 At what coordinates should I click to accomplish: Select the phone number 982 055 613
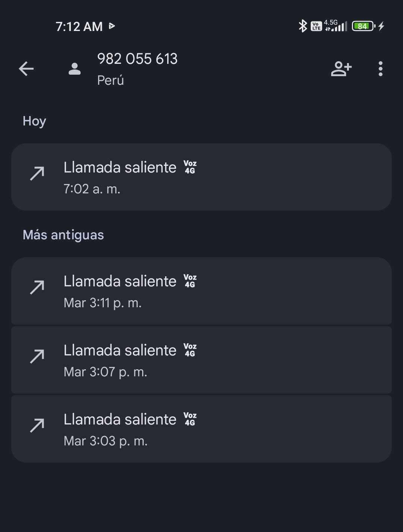pos(137,59)
